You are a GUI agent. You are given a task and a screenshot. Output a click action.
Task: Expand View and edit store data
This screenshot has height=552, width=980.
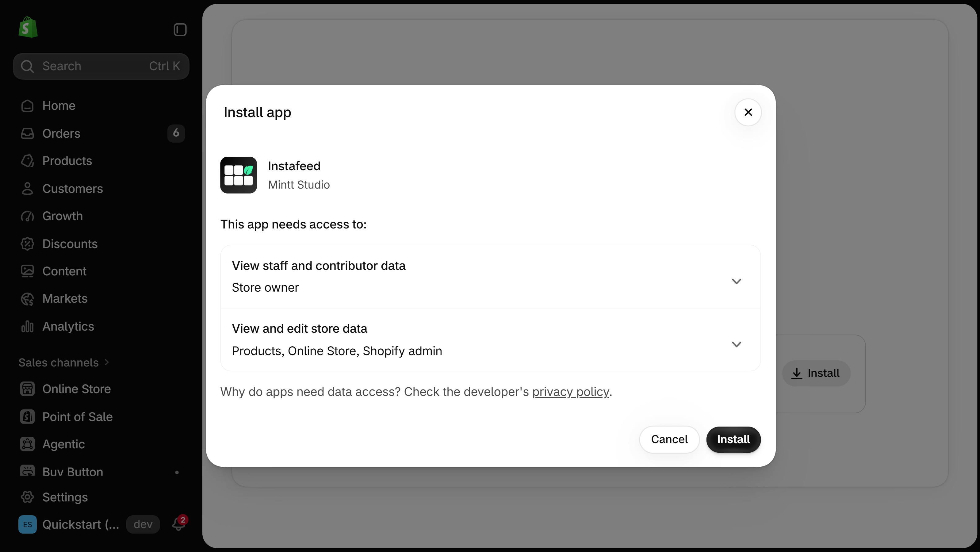point(490,340)
